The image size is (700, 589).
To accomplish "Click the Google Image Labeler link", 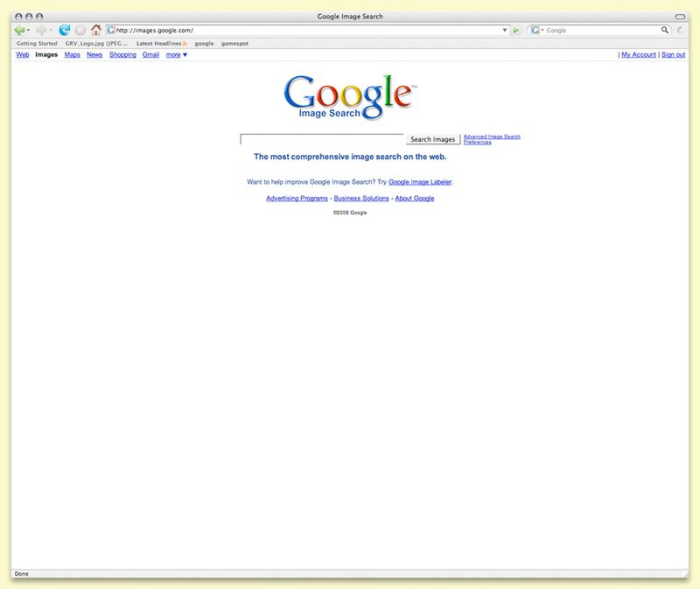I will [420, 182].
